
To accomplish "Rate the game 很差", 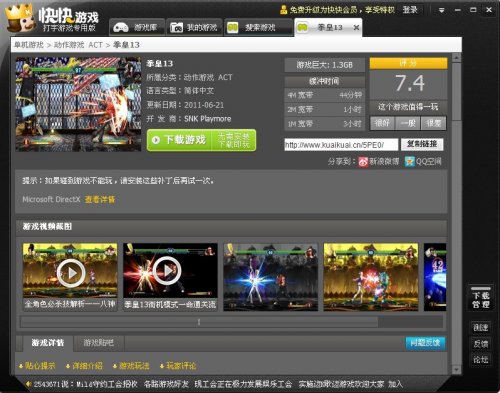I will (x=433, y=123).
